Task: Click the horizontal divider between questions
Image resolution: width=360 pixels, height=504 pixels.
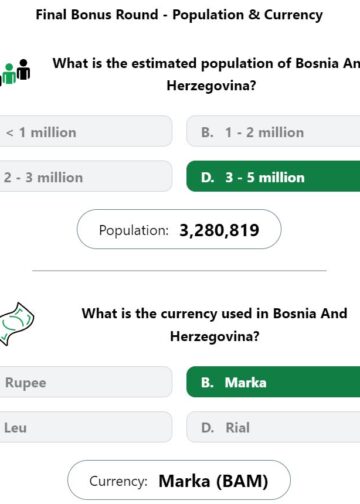Action: coord(179,271)
